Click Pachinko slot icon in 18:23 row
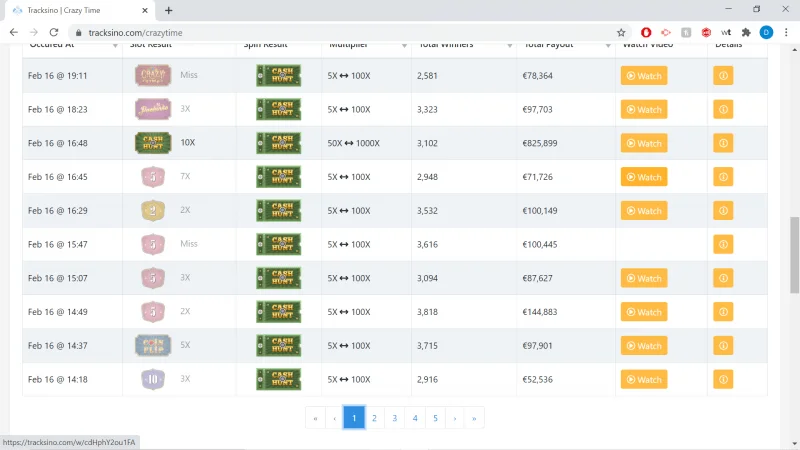This screenshot has height=450, width=800. [x=153, y=109]
